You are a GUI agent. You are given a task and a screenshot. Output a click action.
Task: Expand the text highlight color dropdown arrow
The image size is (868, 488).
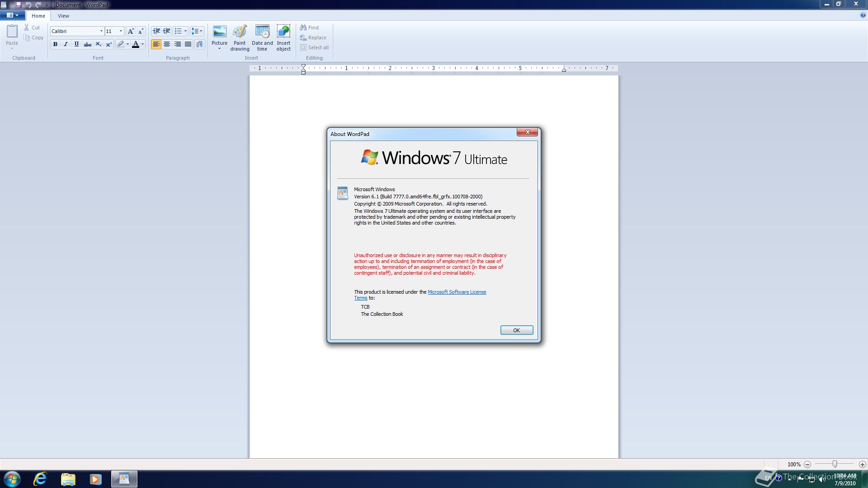(x=127, y=44)
